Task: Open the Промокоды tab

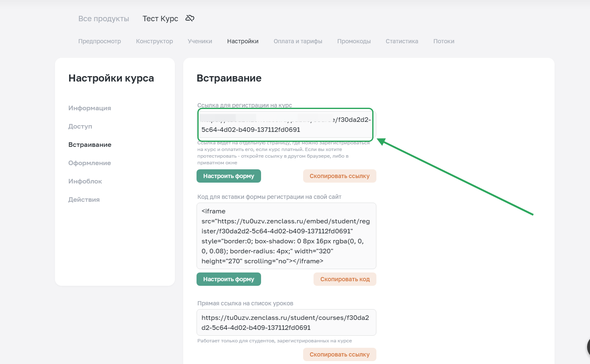Action: [x=354, y=41]
